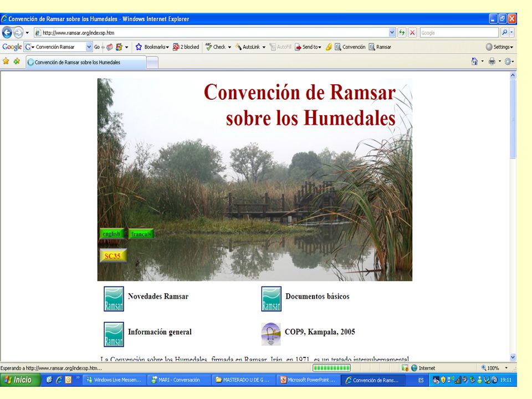This screenshot has height=399, width=532.
Task: Click the Ramsar logo beside Información general
Action: pyautogui.click(x=114, y=335)
